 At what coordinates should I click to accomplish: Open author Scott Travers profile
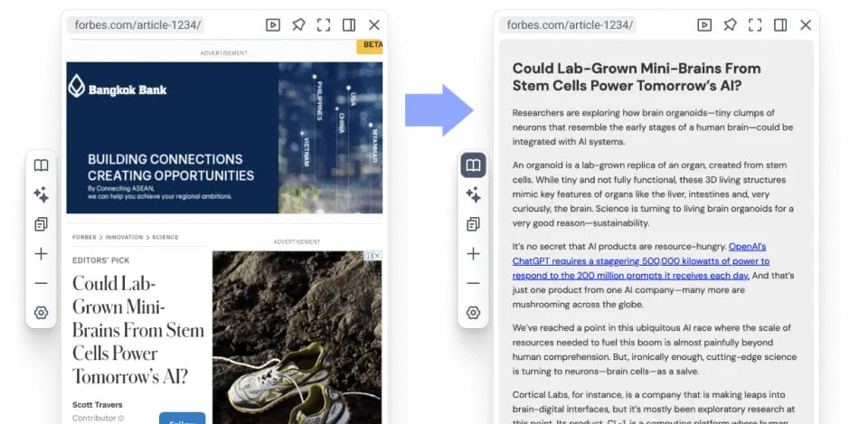coord(98,405)
